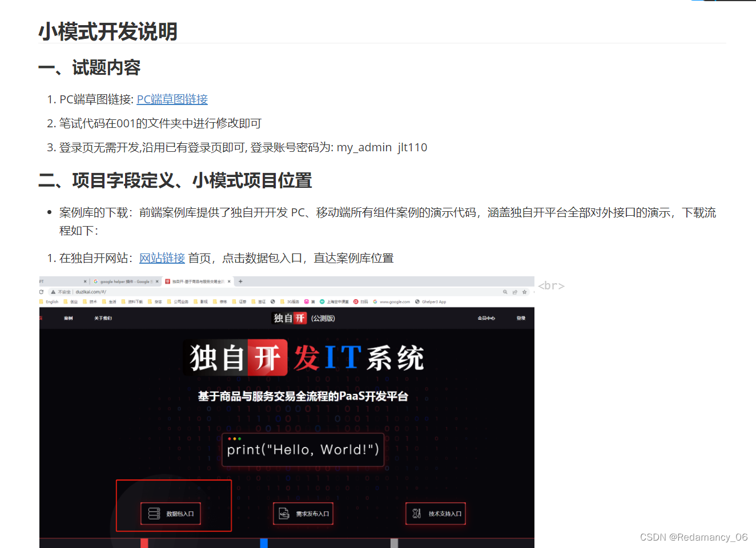Open the 上海空中课堂 bookmark
Screen dimensions: 756x548
click(334, 301)
